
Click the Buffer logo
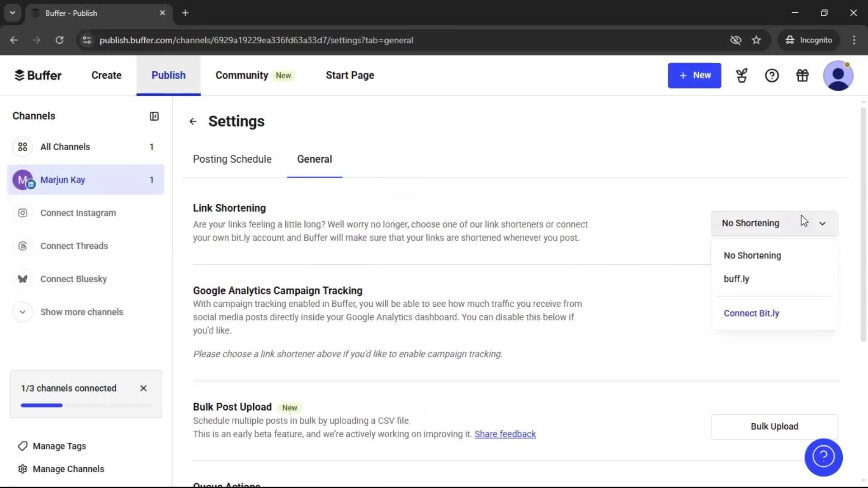pos(38,75)
